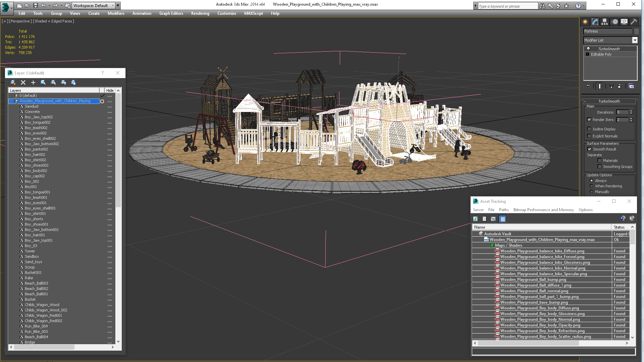Open Bitmap Performance and Memory menu

[x=543, y=210]
